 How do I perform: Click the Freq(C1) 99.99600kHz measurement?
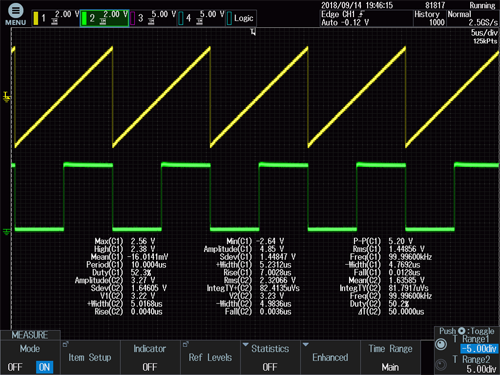pyautogui.click(x=391, y=257)
